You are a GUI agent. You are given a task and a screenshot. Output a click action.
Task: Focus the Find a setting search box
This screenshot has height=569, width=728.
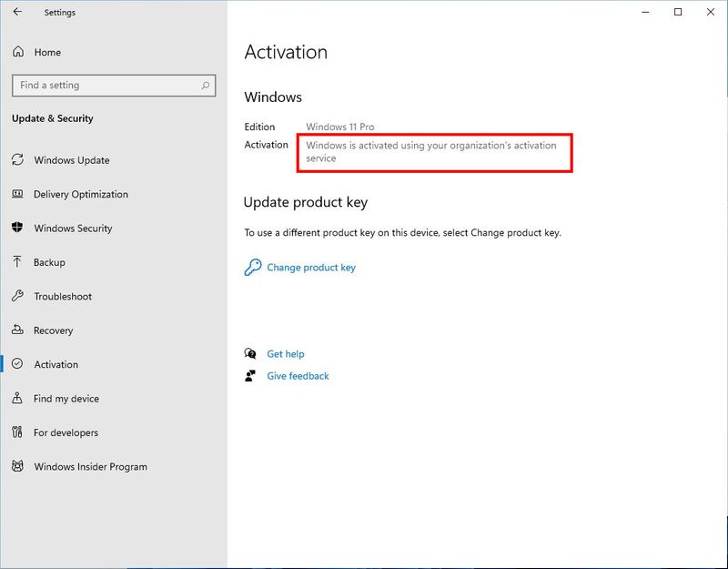(x=114, y=86)
